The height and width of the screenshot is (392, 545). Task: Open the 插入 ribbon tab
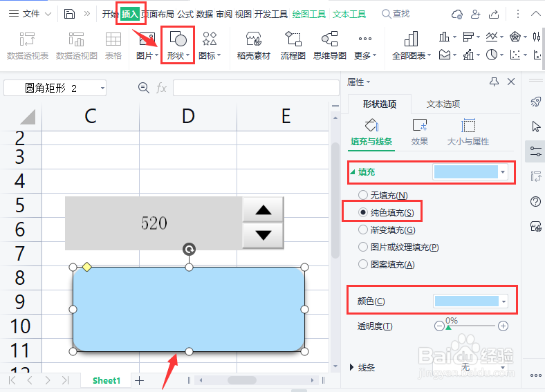130,15
